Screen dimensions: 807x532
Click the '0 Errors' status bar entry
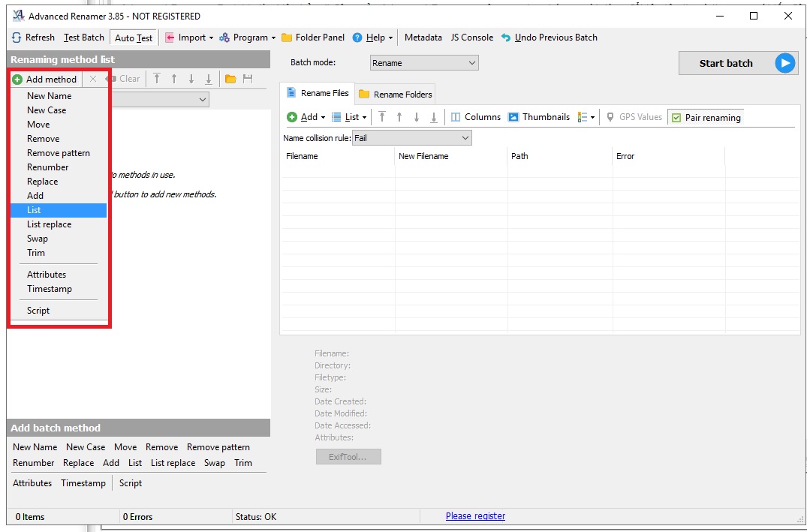(x=138, y=516)
